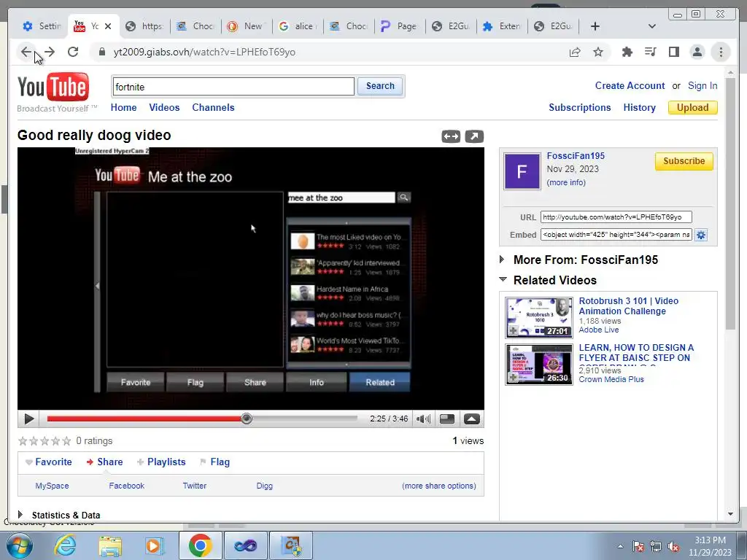Open Subscriptions
747x560 pixels.
click(x=580, y=108)
